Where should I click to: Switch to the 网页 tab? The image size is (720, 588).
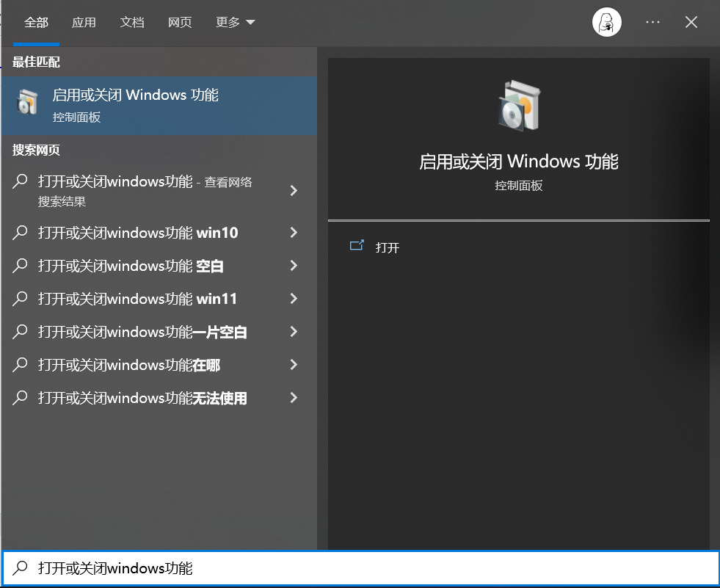pos(180,23)
